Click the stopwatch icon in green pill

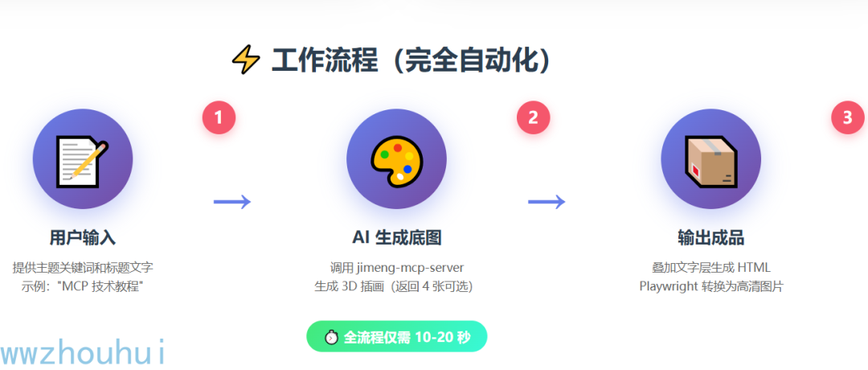click(332, 337)
